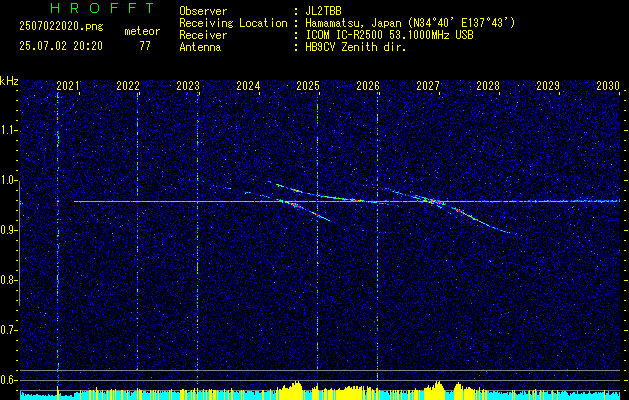
Task: Click the 2026 time axis marker
Action: [x=368, y=86]
